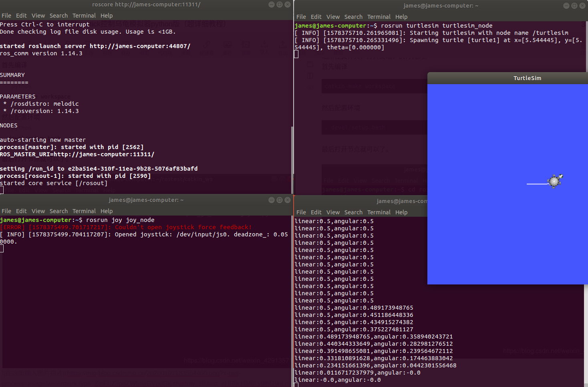Click 'started roslaunch server' line in roscore
The height and width of the screenshot is (387, 588).
[95, 46]
